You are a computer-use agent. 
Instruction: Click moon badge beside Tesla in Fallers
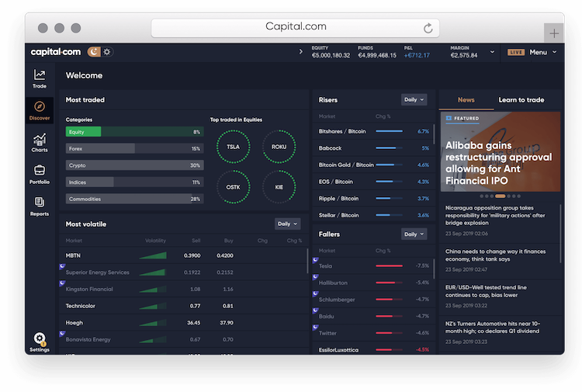[316, 260]
